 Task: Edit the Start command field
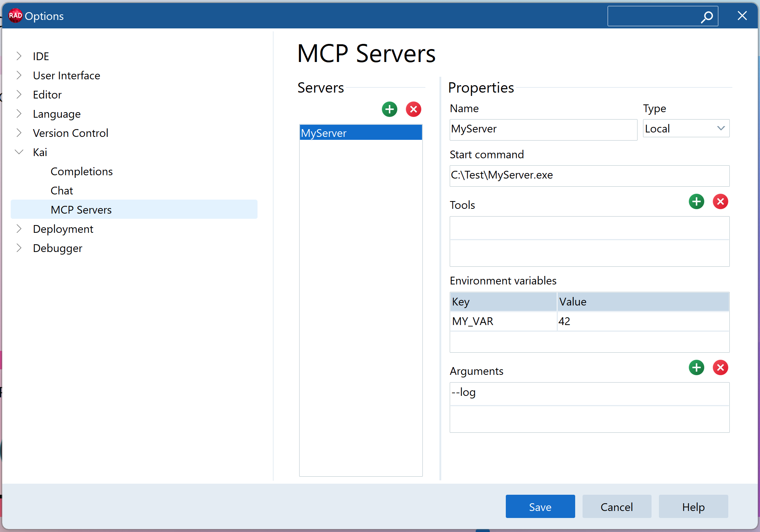590,176
